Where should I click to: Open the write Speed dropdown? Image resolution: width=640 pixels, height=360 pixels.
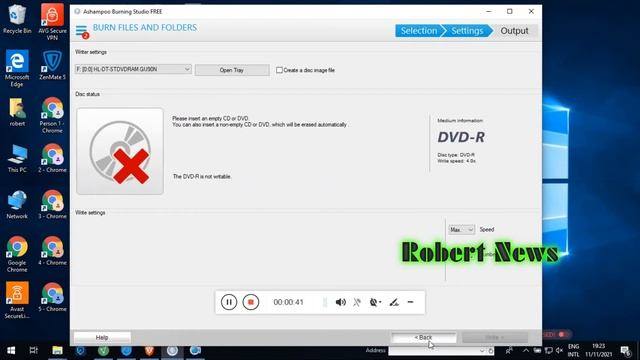tap(461, 230)
